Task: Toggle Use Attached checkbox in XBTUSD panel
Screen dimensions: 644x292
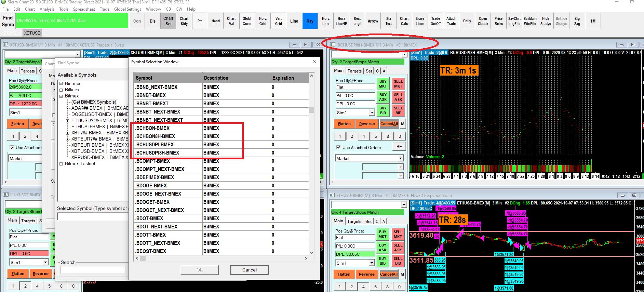Action: [12, 148]
